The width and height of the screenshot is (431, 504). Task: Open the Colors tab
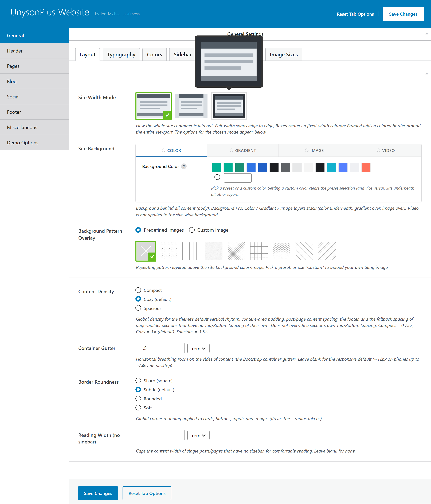click(154, 54)
